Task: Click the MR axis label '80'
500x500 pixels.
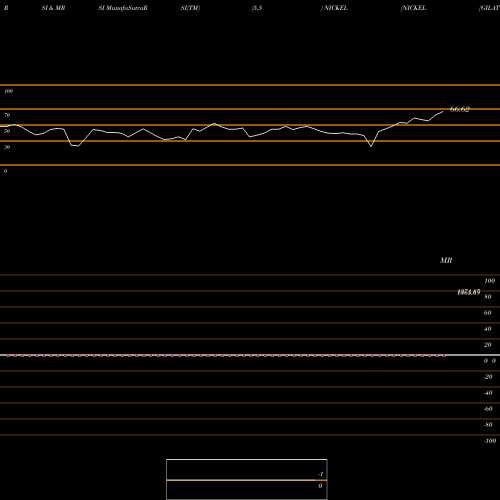Action: 488,297
